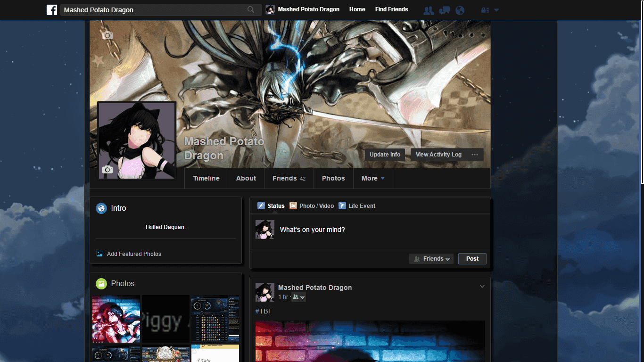Viewport: 644px width, 362px height.
Task: Click the large profile picture
Action: [137, 140]
